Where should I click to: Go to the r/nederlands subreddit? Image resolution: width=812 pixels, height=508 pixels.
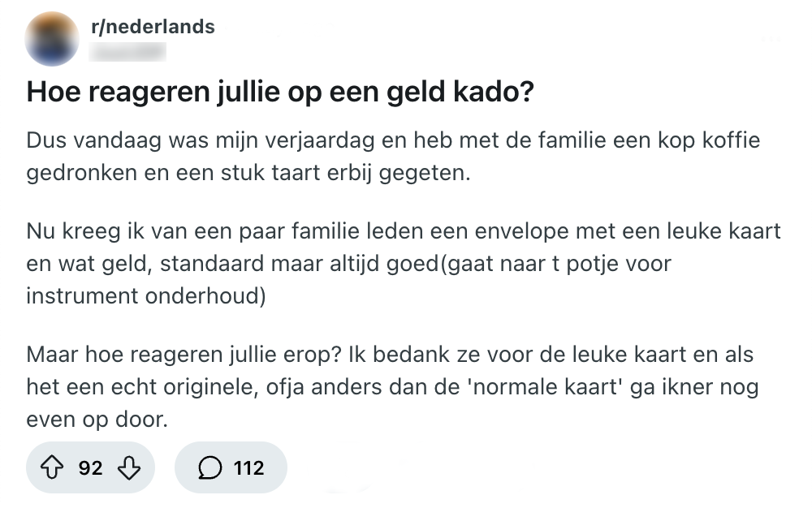(153, 27)
